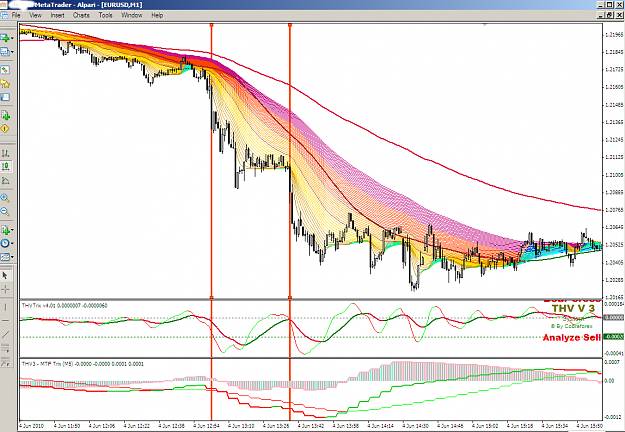625x432 pixels.
Task: Zoom in on the chart
Action: (x=5, y=198)
